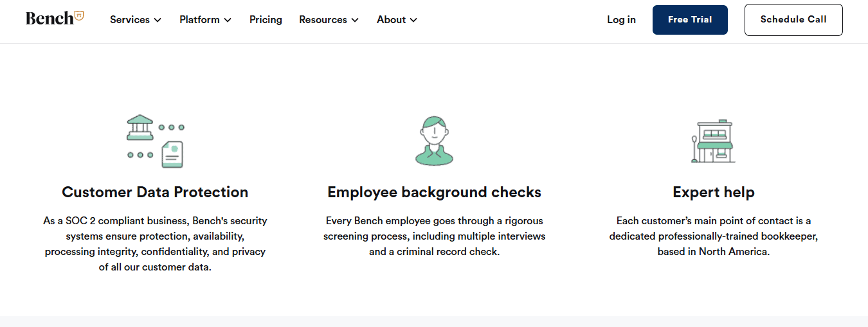The image size is (868, 327).
Task: Click the storefront building icon
Action: (713, 141)
